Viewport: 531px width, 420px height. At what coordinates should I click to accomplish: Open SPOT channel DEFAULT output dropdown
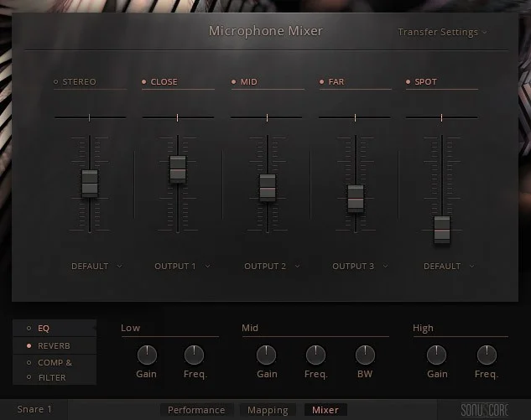point(449,267)
